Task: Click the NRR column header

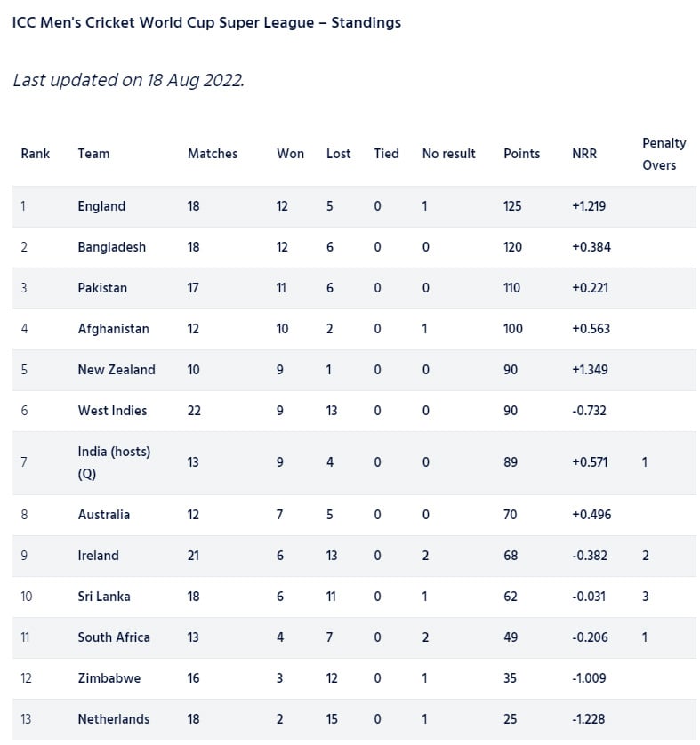Action: click(584, 154)
